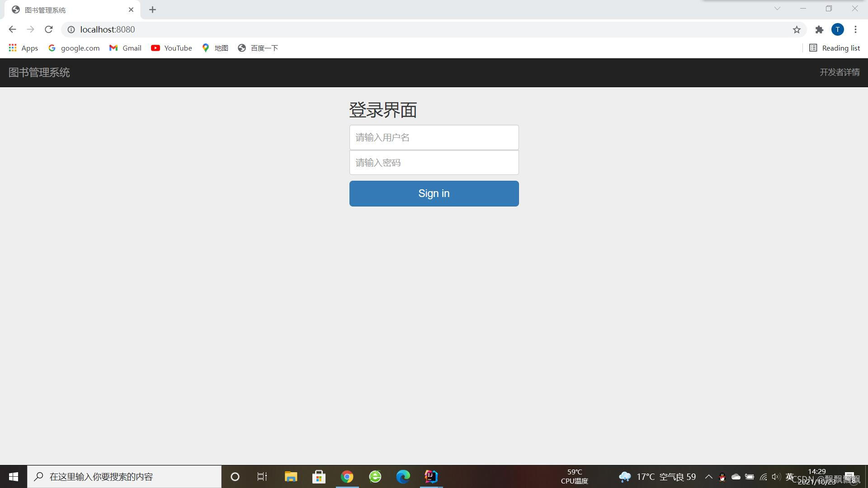868x488 pixels.
Task: Bookmark this page with star icon
Action: tap(797, 29)
